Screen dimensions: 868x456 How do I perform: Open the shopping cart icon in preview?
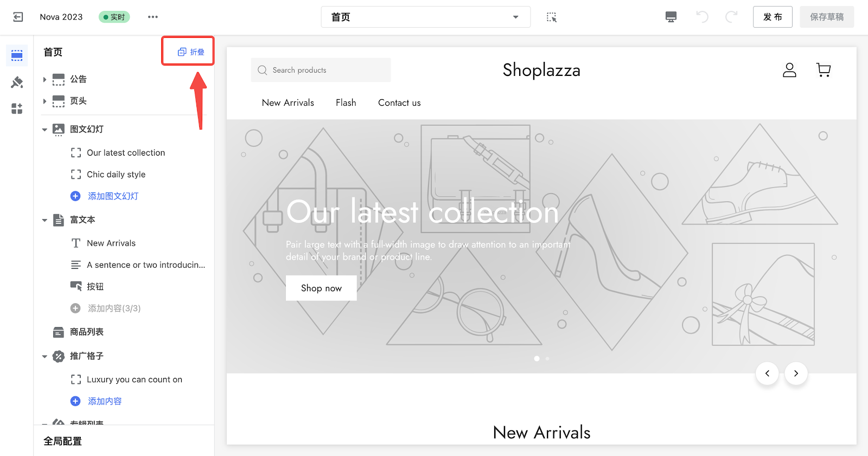coord(824,70)
